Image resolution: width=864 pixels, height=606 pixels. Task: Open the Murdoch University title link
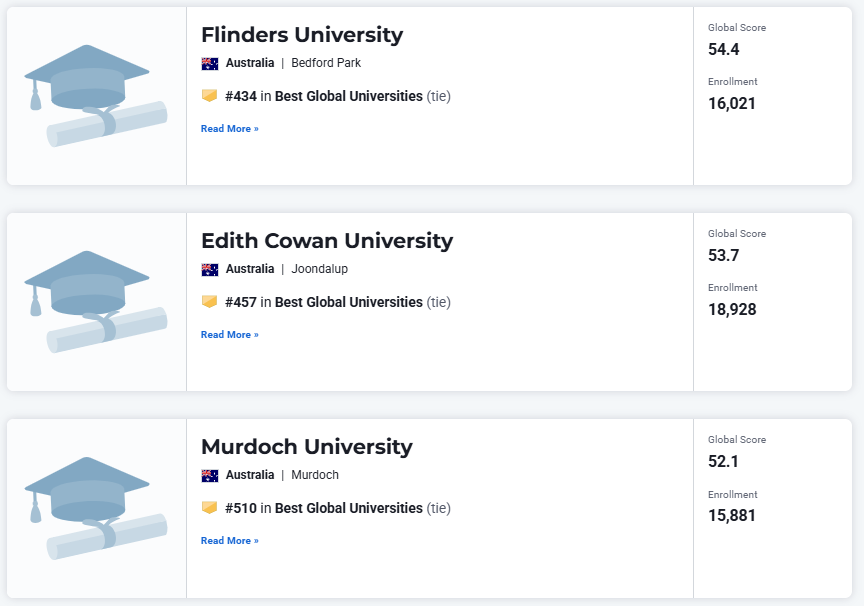307,447
